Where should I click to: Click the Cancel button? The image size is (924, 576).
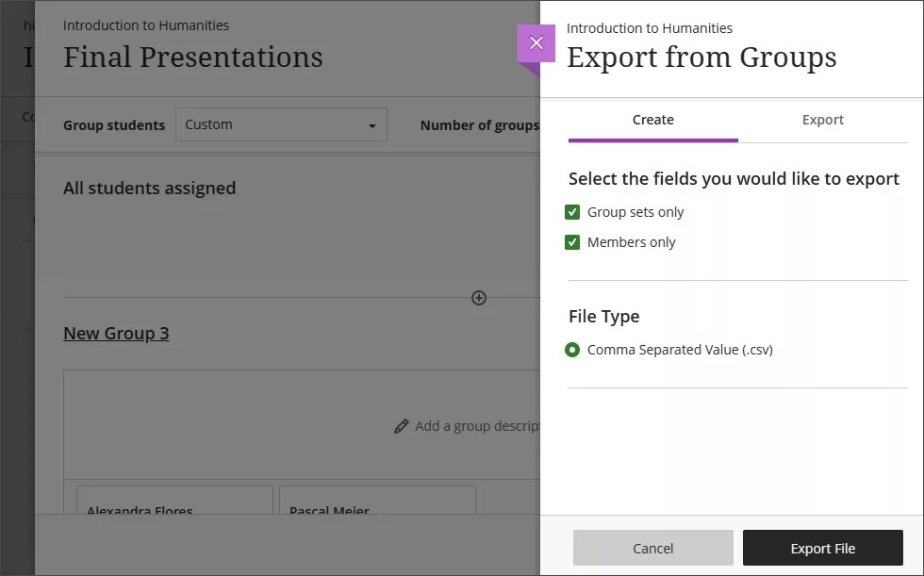[x=652, y=548]
